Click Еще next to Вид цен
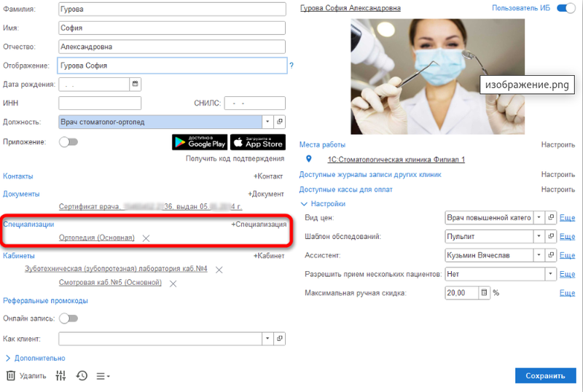Image resolution: width=583 pixels, height=392 pixels. pos(568,218)
